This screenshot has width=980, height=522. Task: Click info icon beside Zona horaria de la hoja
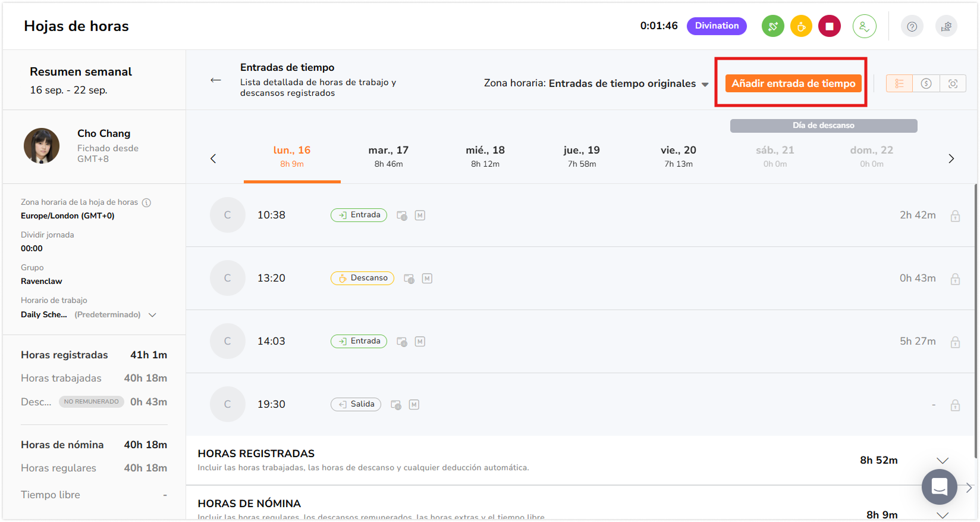coord(146,202)
